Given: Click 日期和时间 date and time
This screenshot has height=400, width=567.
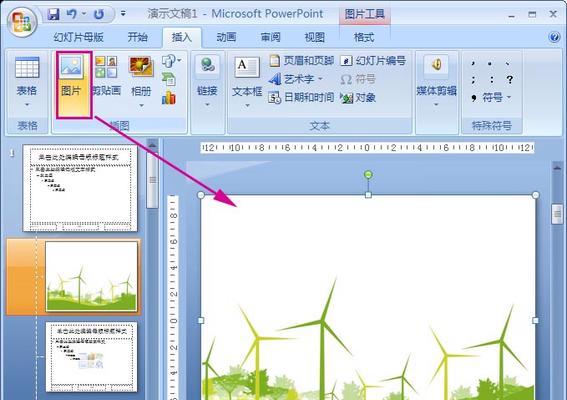Looking at the screenshot, I should point(302,97).
